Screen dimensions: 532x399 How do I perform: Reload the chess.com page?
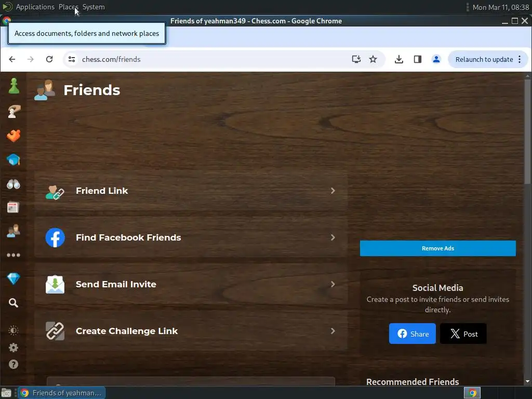(49, 59)
